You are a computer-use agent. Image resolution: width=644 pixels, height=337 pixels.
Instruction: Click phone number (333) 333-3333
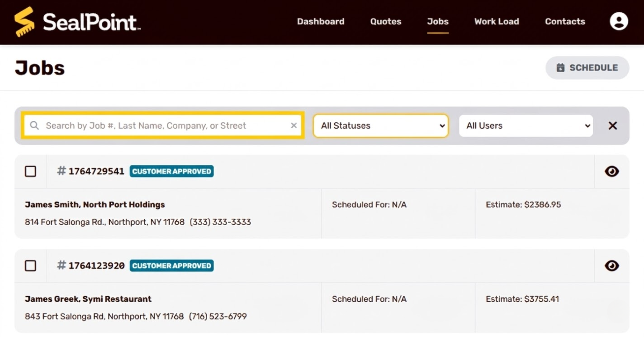click(x=220, y=222)
